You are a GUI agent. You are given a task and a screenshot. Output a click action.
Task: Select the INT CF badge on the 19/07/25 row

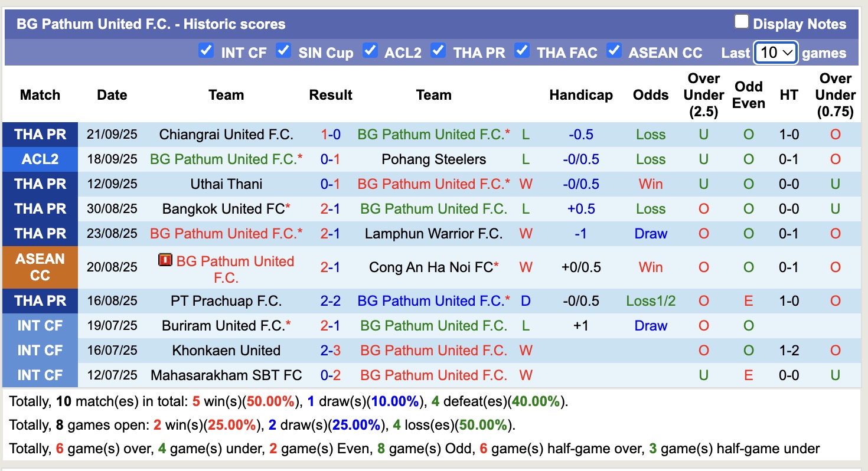click(x=40, y=325)
